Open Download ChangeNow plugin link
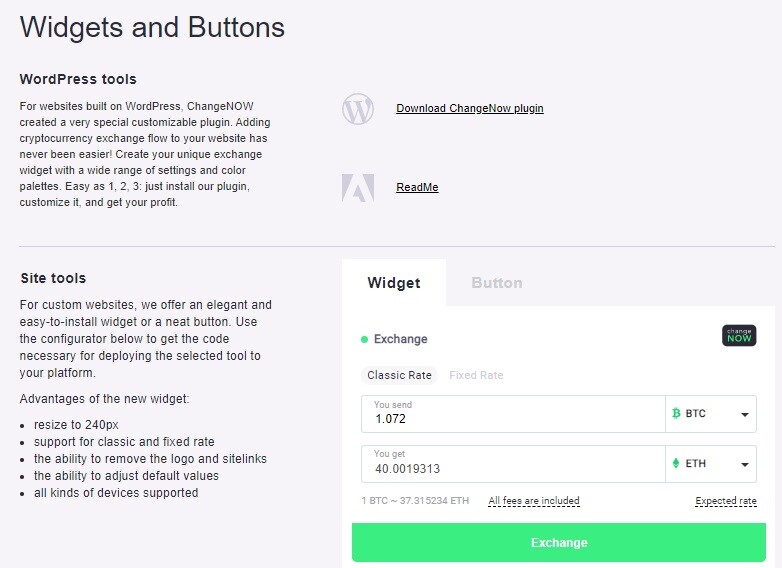Image resolution: width=782 pixels, height=568 pixels. point(470,108)
